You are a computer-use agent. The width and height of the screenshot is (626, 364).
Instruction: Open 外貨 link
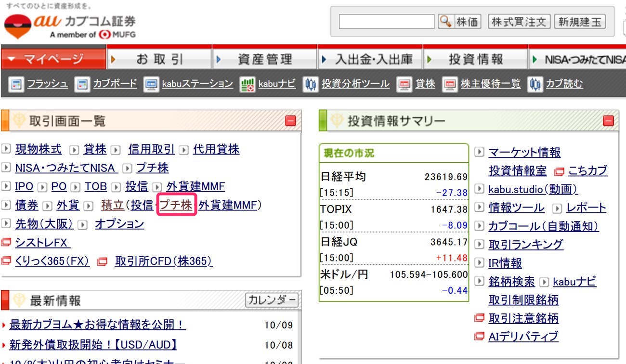coord(68,206)
